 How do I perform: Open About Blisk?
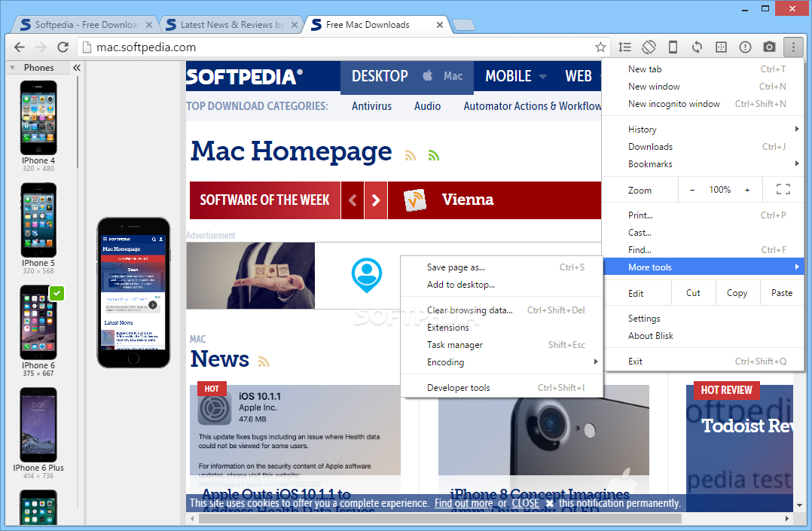[x=704, y=336]
